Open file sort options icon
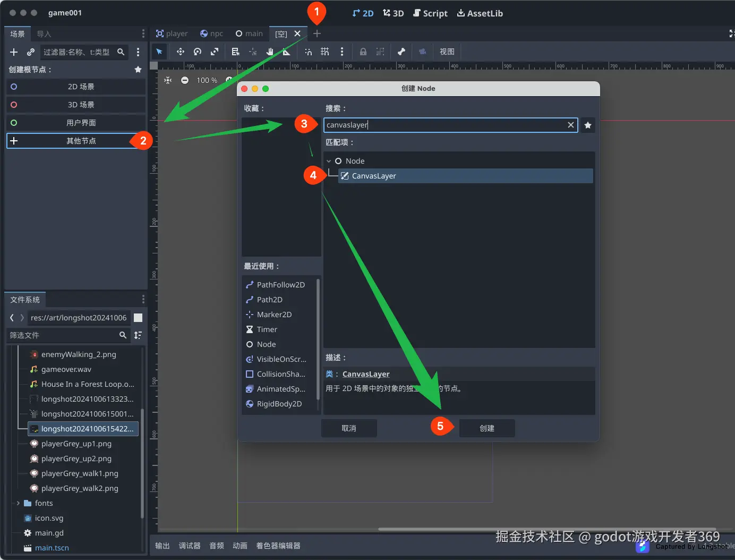The image size is (735, 560). click(138, 335)
